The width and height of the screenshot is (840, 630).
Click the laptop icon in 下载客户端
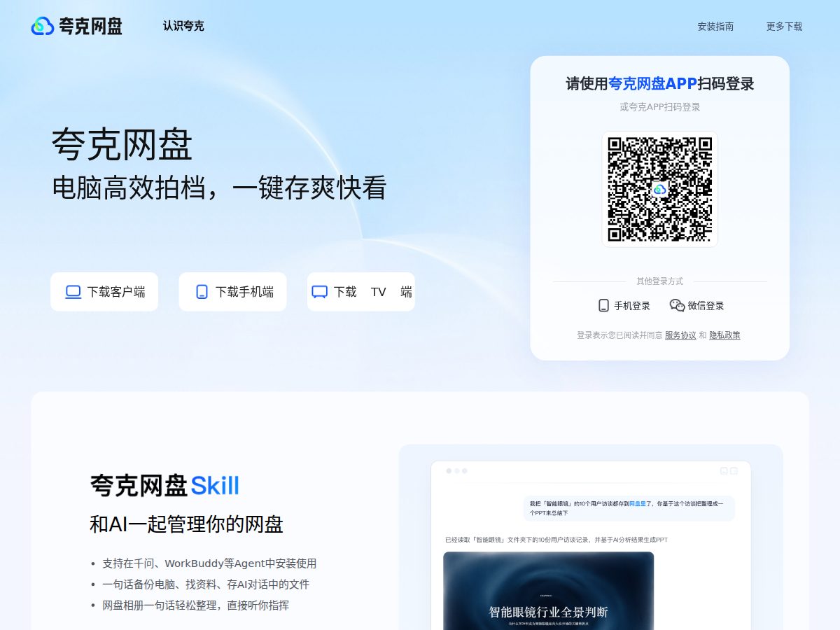73,292
